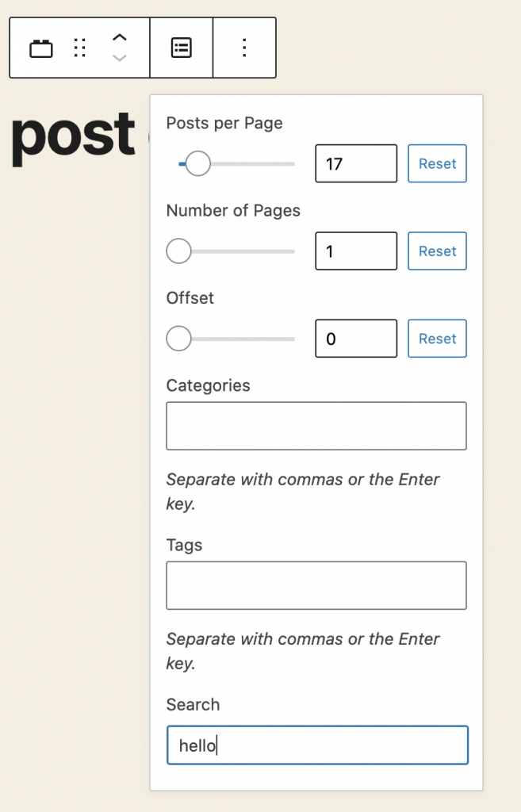Click the Query block type icon
The width and height of the screenshot is (521, 812).
click(41, 48)
